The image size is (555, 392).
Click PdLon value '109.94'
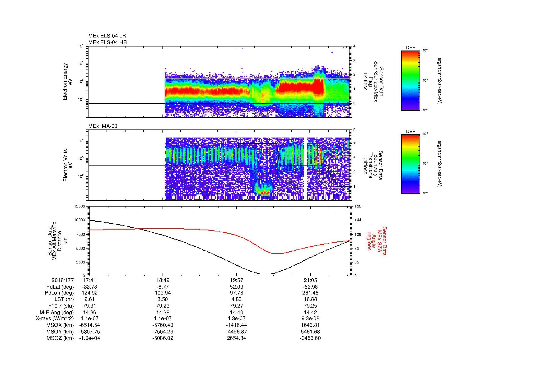163,293
